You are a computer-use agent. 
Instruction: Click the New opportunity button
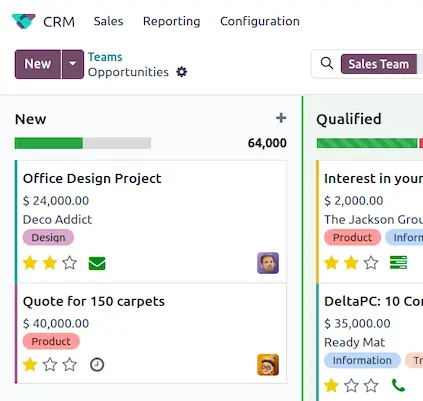[x=38, y=64]
